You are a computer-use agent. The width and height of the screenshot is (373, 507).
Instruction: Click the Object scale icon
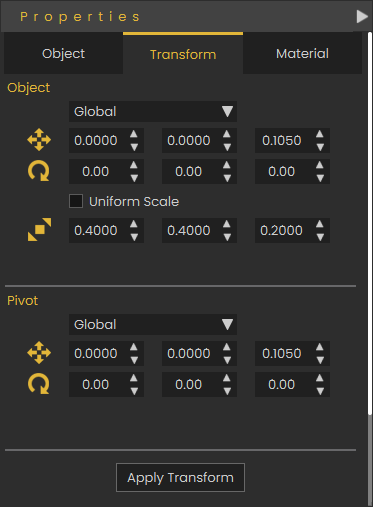pos(39,230)
